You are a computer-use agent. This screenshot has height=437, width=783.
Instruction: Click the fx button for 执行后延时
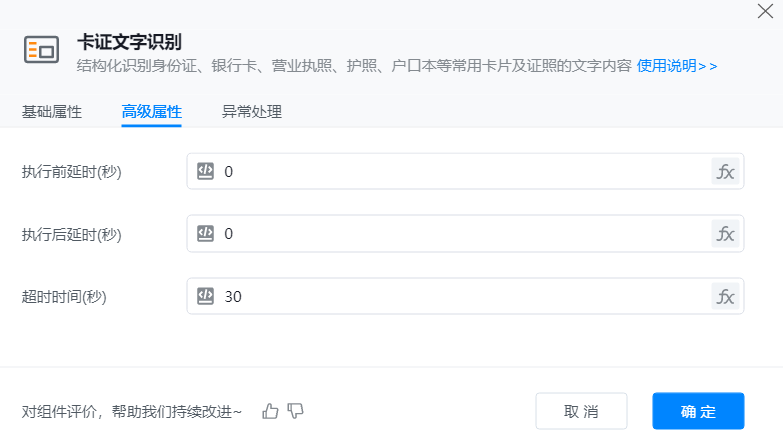pyautogui.click(x=725, y=234)
